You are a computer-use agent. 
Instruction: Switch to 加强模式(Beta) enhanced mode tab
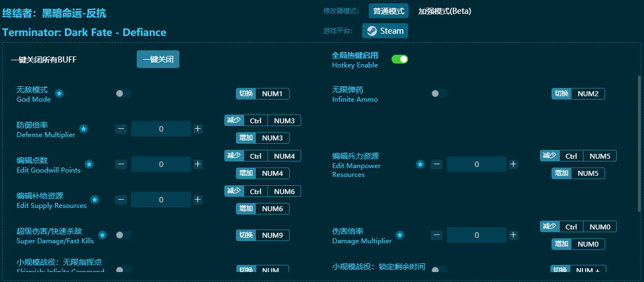coord(445,11)
